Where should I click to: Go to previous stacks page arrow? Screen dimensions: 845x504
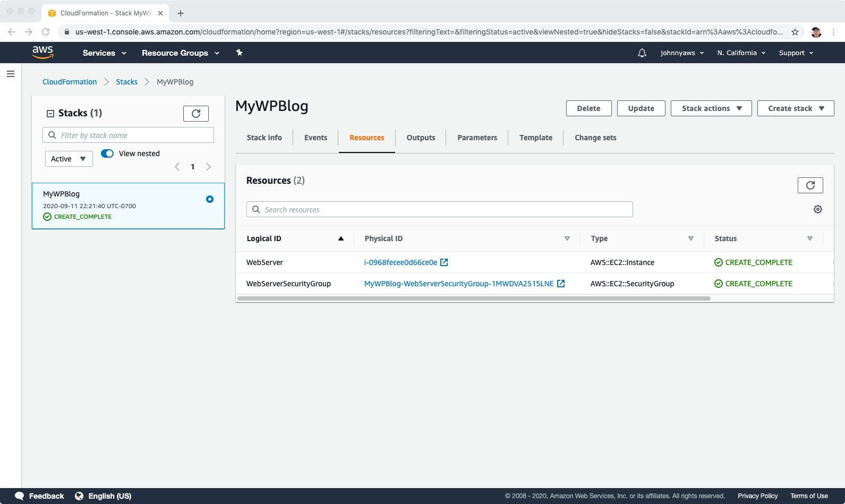tap(177, 167)
